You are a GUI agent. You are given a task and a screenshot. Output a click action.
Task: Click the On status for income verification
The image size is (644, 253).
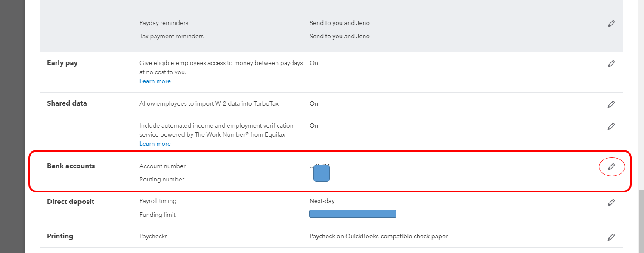click(313, 125)
